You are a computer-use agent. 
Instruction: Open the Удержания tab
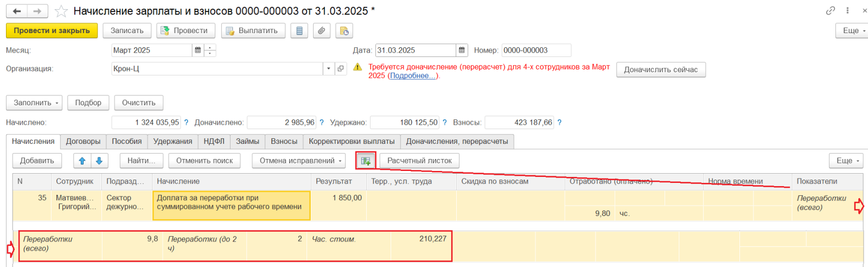click(x=173, y=142)
